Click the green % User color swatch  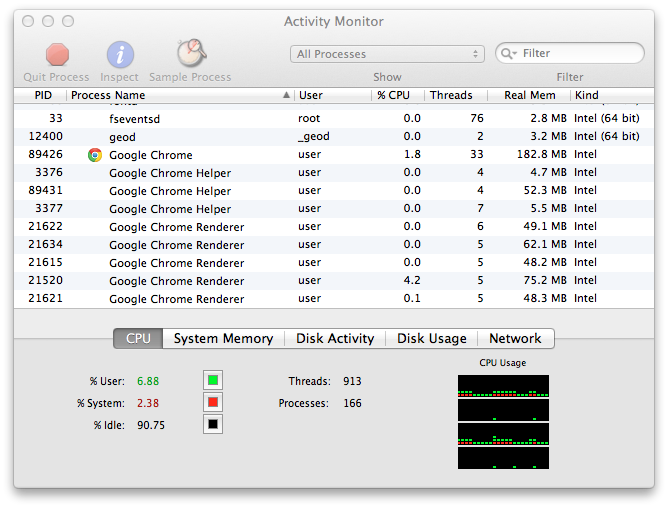point(213,380)
